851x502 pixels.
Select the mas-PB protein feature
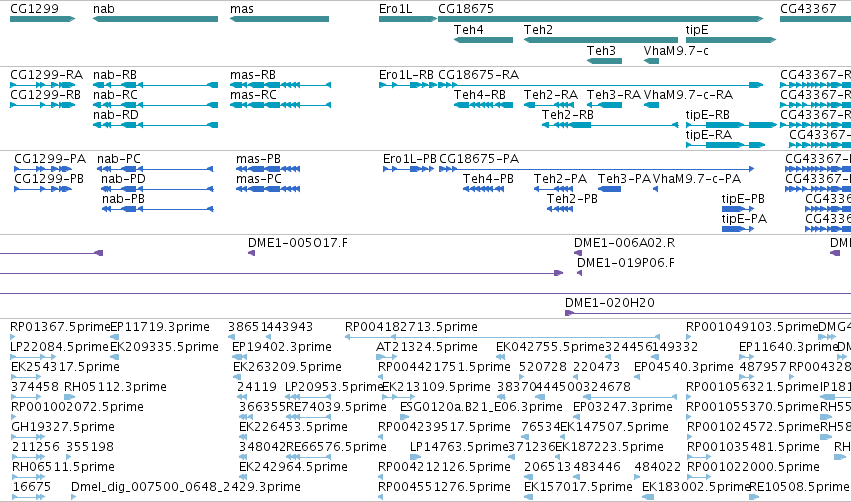click(268, 169)
